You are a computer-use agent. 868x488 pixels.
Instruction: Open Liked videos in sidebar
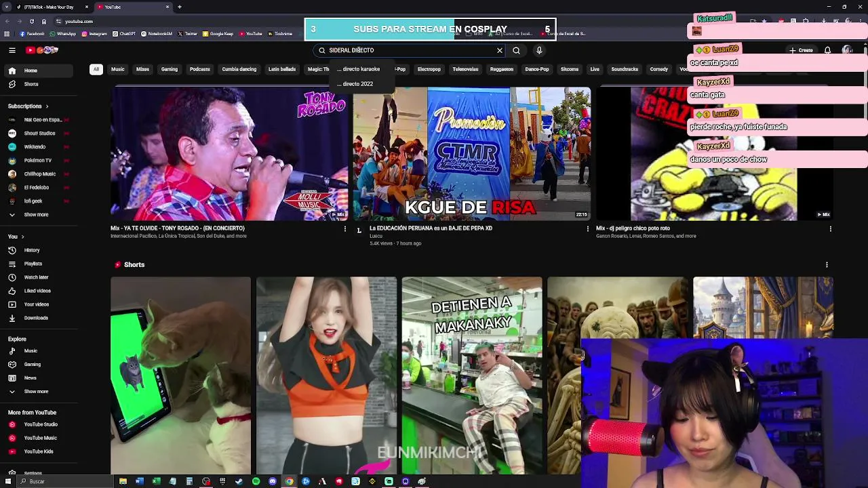pyautogui.click(x=39, y=291)
